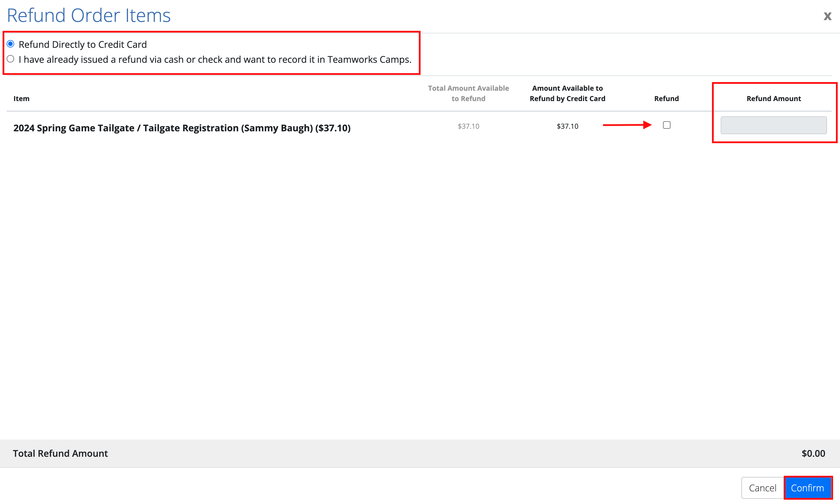Click the Item column header
The image size is (840, 504).
[21, 99]
